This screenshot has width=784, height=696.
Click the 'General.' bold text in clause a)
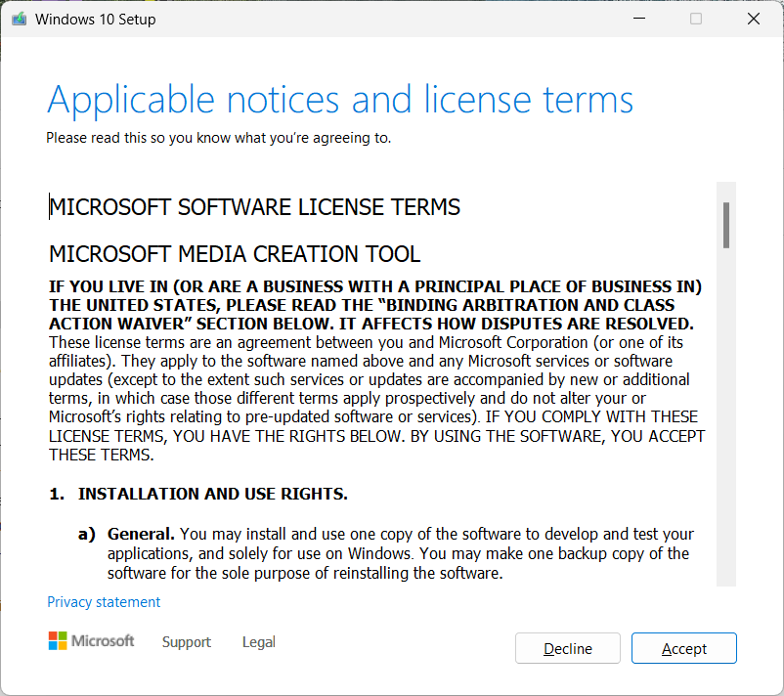coord(141,534)
